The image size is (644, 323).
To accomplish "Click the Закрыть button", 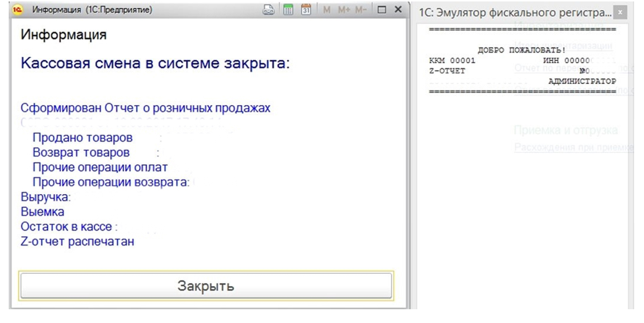I will click(x=206, y=286).
